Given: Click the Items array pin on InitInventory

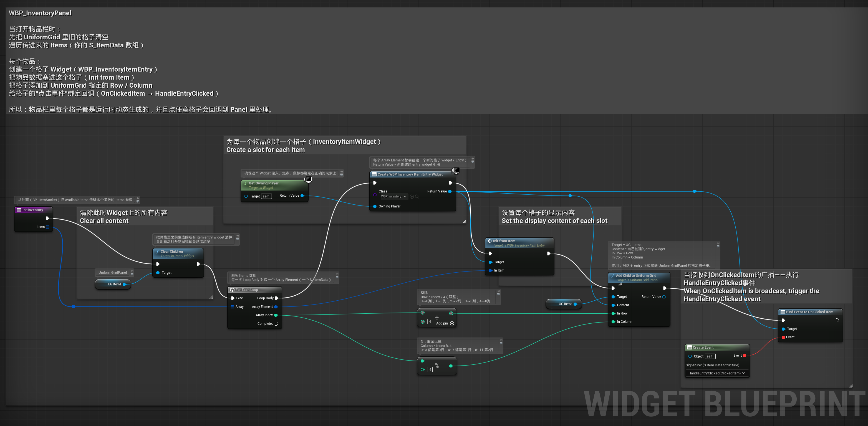Looking at the screenshot, I should coord(47,227).
